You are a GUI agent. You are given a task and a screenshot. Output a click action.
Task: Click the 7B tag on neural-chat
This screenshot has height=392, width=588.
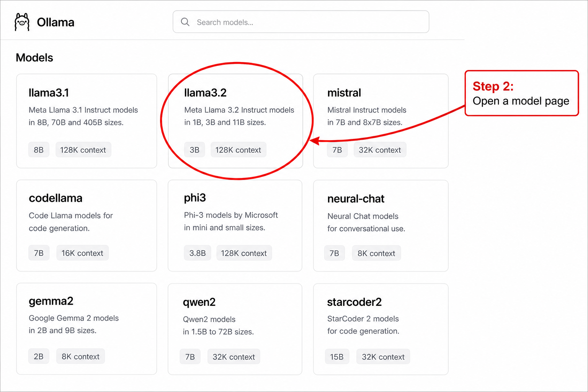(x=334, y=253)
